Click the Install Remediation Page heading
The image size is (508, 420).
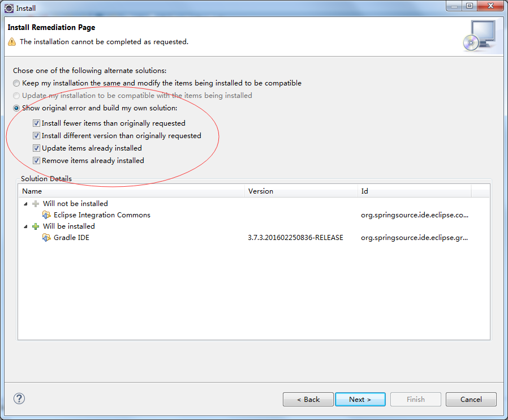[x=51, y=27]
